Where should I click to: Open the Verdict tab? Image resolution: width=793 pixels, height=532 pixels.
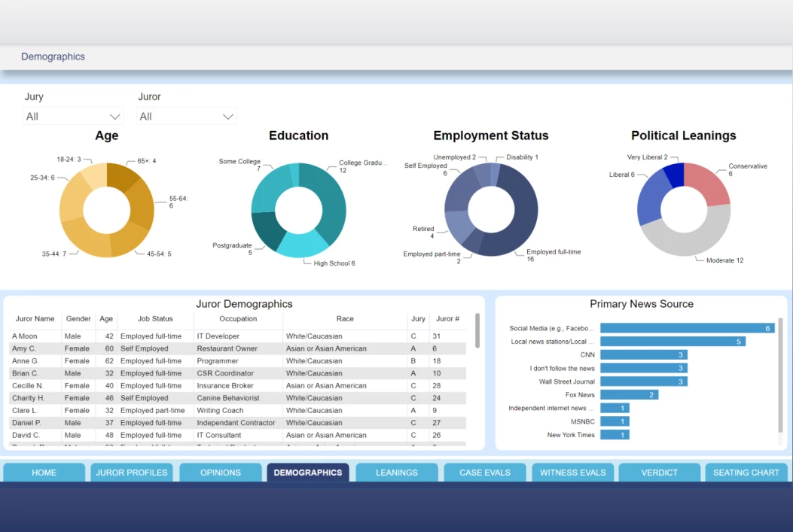click(x=660, y=473)
